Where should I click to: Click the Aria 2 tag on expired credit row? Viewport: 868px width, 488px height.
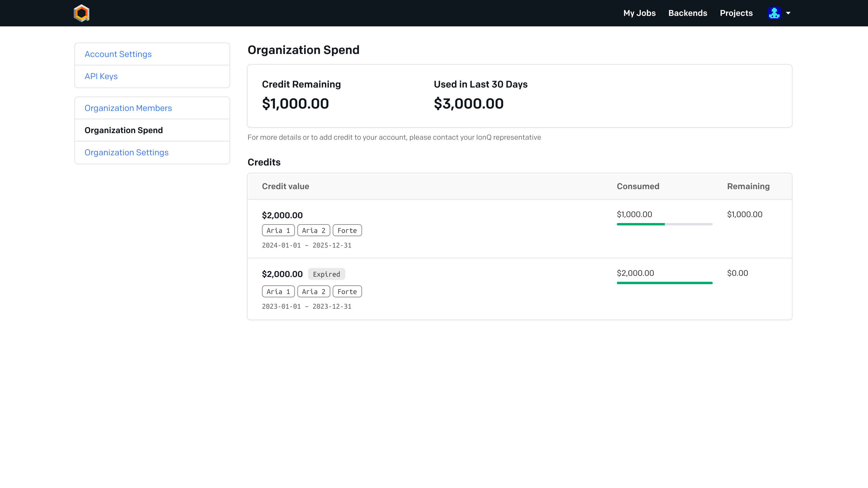tap(314, 291)
